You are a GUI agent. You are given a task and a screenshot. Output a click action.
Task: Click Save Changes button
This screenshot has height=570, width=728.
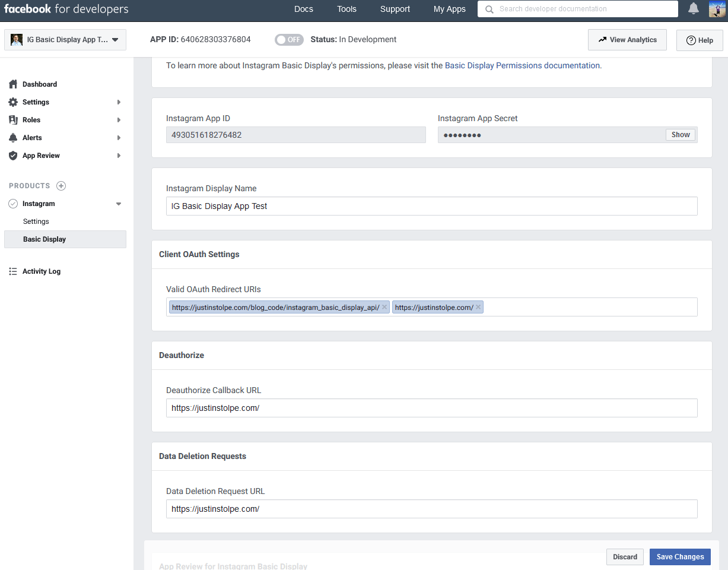680,557
